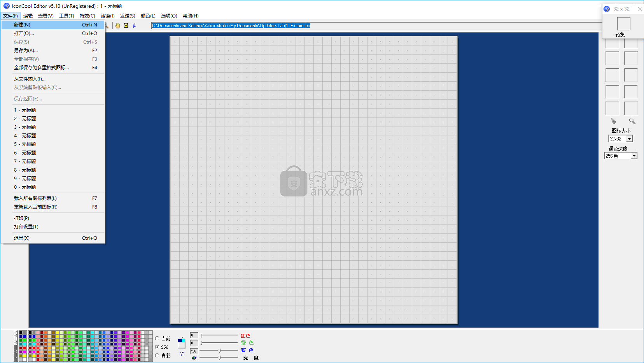Select the 当前 (current) palette radio button

tap(157, 338)
